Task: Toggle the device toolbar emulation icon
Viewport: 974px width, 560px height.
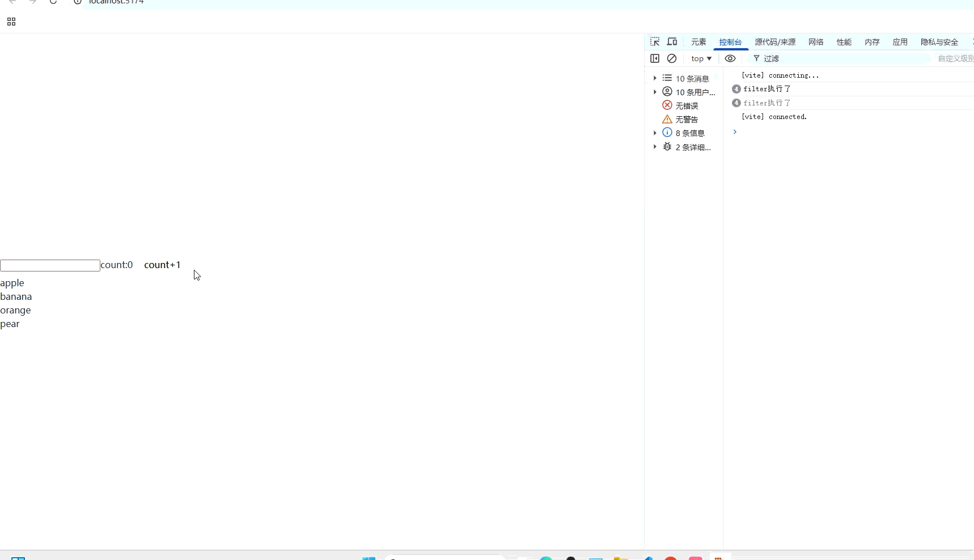Action: [x=672, y=42]
